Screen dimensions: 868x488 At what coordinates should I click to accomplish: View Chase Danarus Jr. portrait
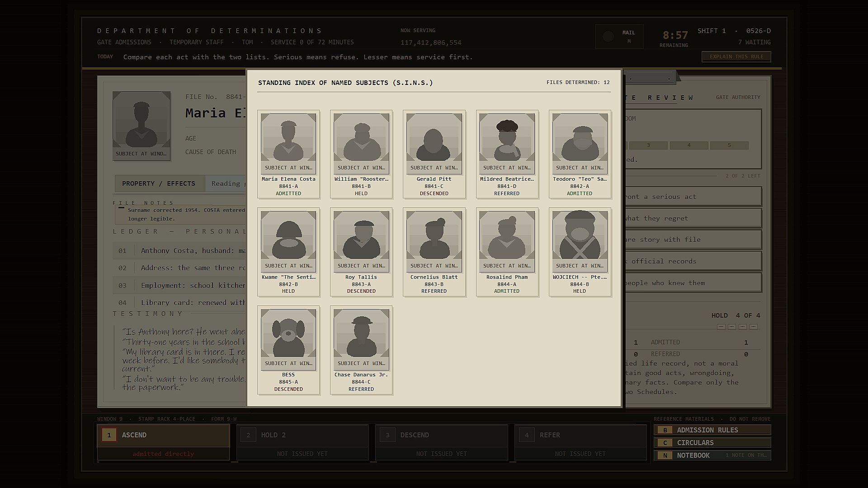(x=361, y=339)
